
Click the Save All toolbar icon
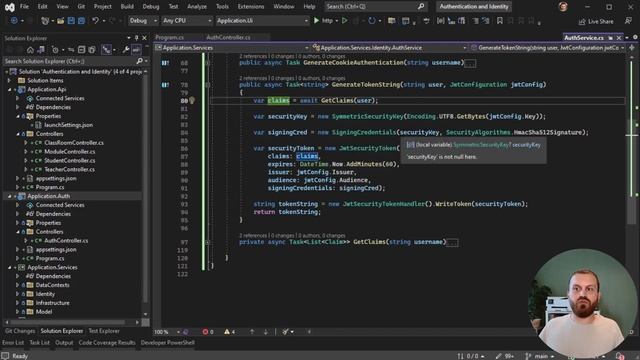(x=81, y=20)
